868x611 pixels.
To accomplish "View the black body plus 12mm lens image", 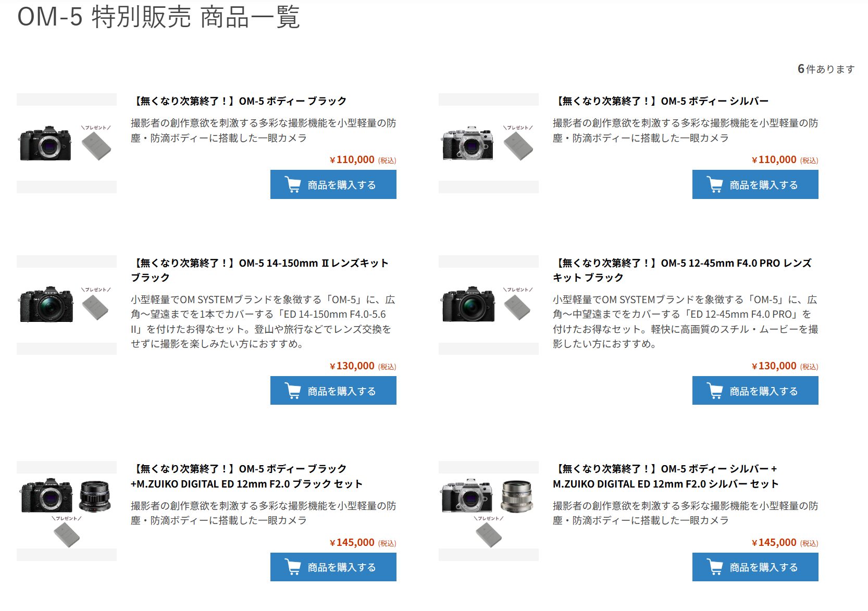I will (67, 511).
